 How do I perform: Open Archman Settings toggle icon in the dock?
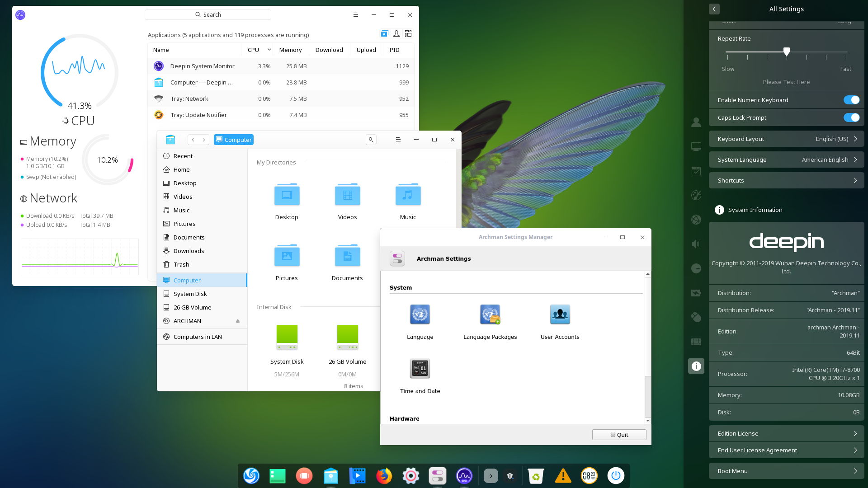[x=437, y=475]
